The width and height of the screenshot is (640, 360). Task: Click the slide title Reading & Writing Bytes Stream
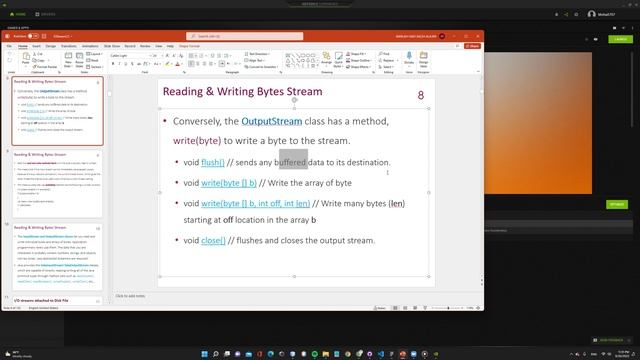pyautogui.click(x=242, y=91)
